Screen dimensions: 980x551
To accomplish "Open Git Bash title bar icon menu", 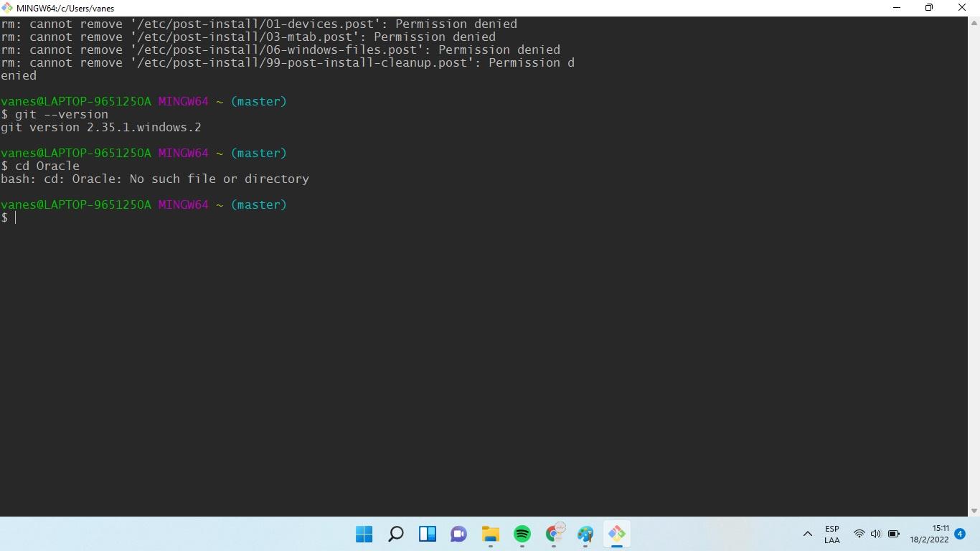I will [7, 7].
